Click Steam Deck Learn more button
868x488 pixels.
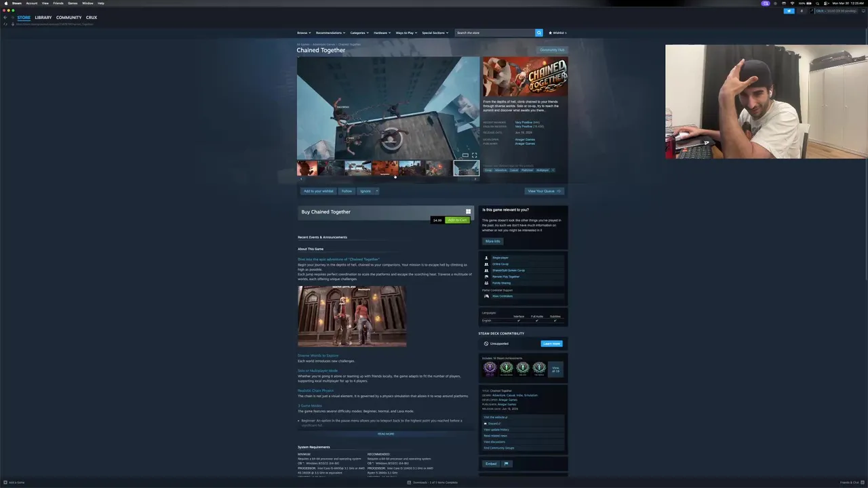(x=552, y=344)
